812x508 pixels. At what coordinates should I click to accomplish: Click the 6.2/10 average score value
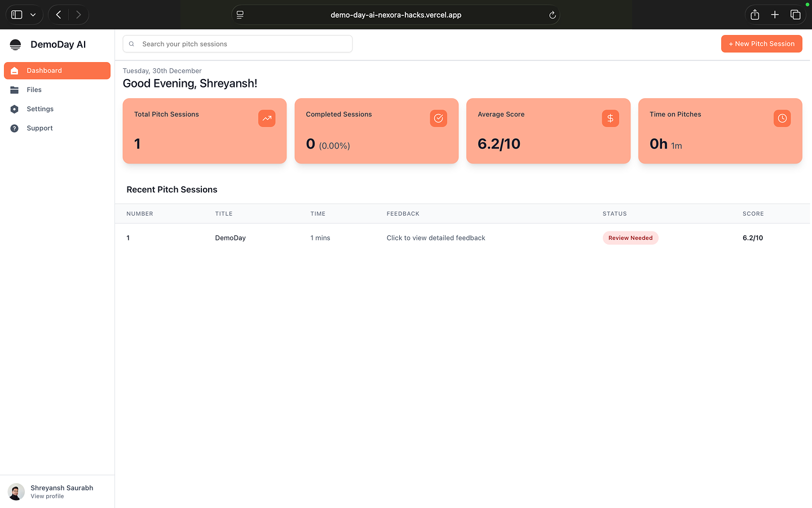(499, 144)
